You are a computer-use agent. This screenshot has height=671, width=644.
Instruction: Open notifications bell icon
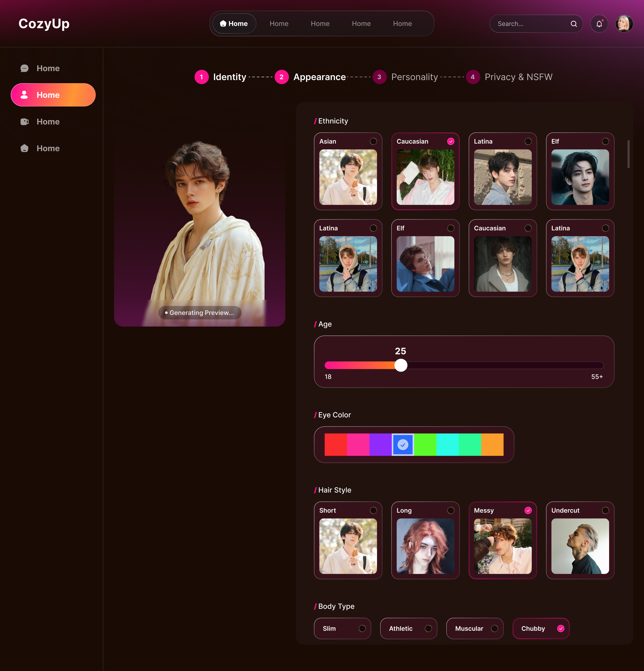599,24
